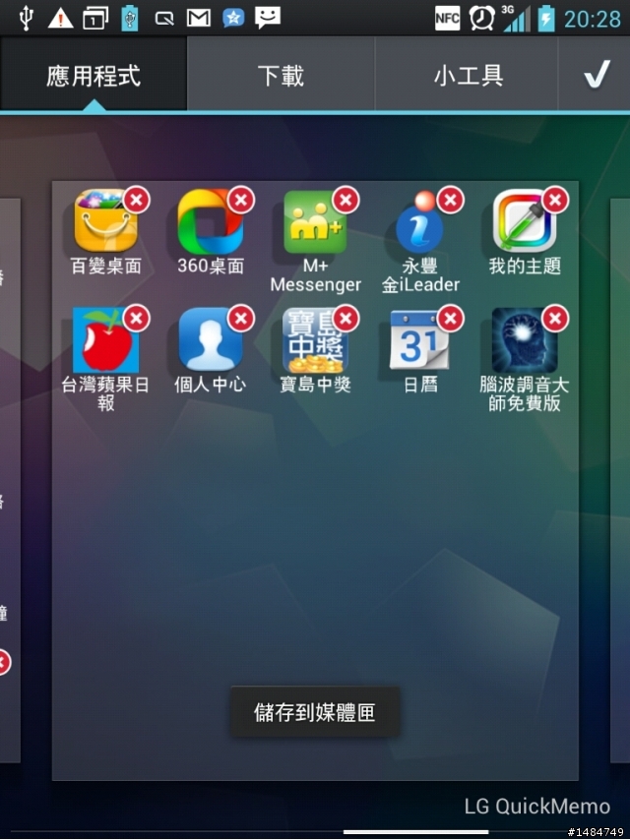Switch to the 下載 tab

click(x=281, y=74)
